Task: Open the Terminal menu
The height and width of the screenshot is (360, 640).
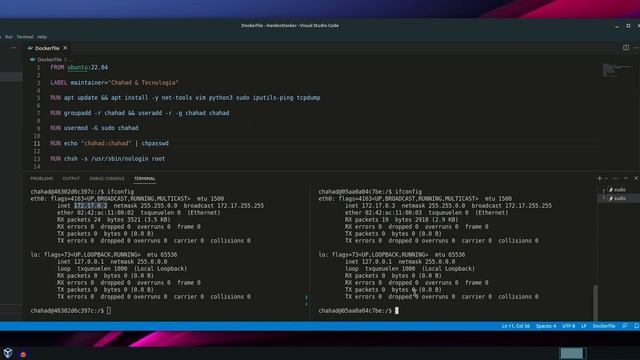Action: (25, 37)
